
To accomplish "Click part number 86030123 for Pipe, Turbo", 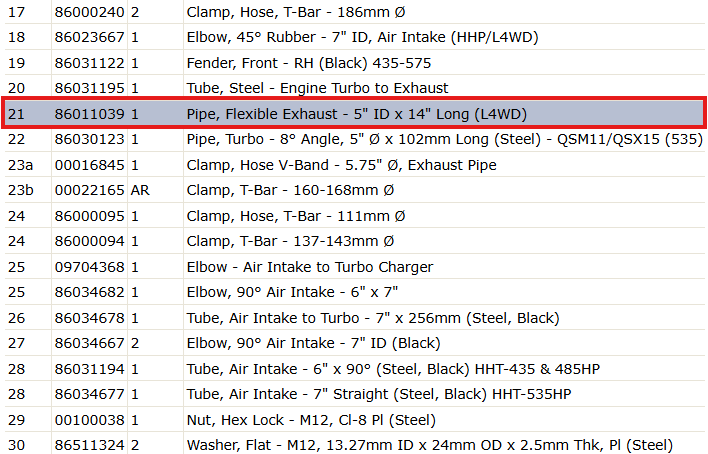I will (89, 139).
